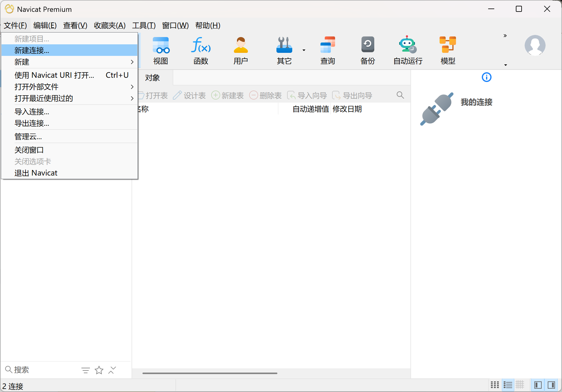Click the 设计表 button
The image size is (562, 392).
189,95
